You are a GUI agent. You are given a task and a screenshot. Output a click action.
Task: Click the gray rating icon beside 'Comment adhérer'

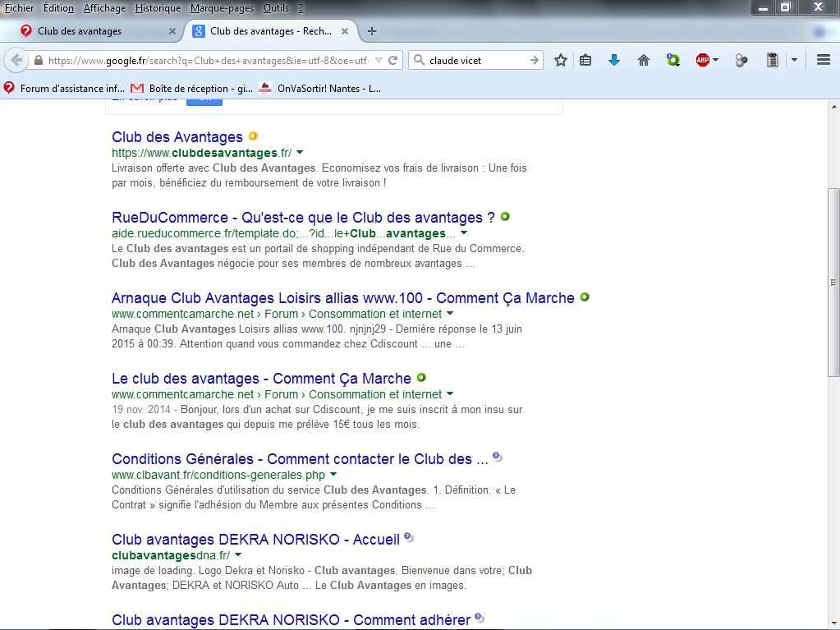pyautogui.click(x=479, y=618)
